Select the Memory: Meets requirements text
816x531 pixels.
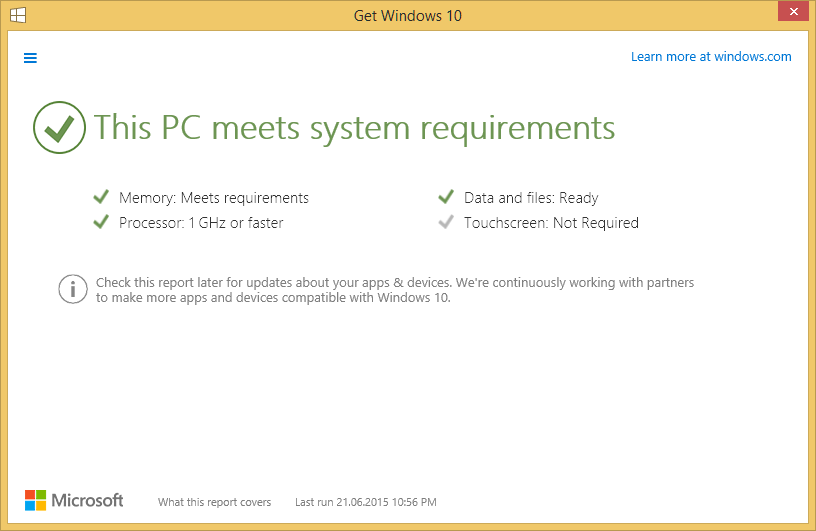pos(214,198)
